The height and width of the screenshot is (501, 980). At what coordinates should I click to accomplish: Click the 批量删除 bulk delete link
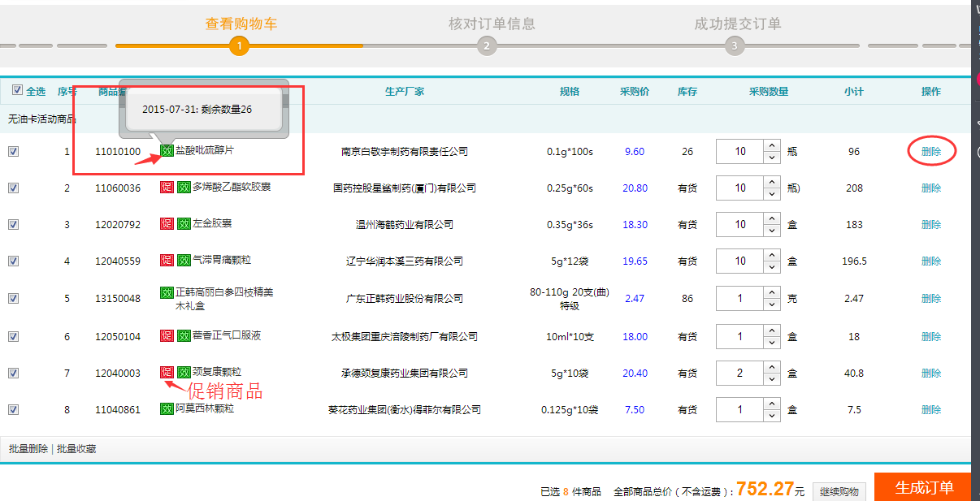coord(28,448)
